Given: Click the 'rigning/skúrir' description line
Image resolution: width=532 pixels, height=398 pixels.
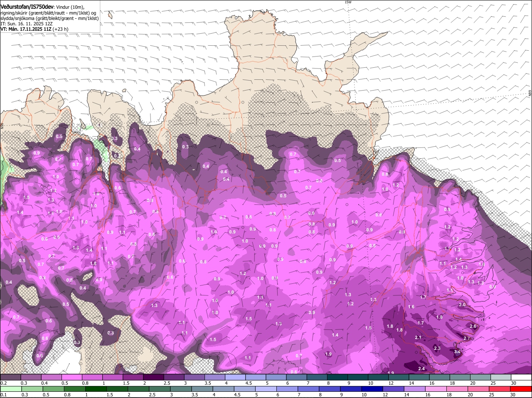Looking at the screenshot, I should [x=48, y=13].
